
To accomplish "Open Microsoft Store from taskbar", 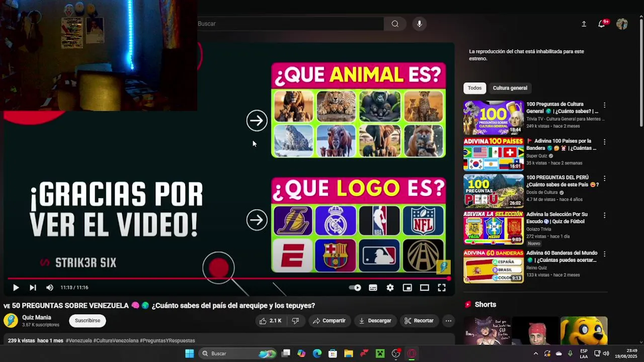I will (x=333, y=353).
